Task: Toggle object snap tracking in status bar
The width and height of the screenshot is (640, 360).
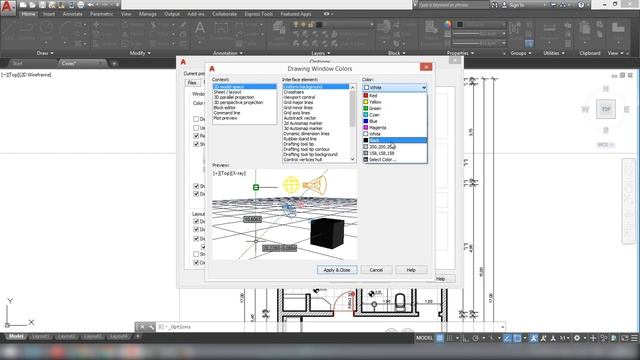Action: coord(507,338)
